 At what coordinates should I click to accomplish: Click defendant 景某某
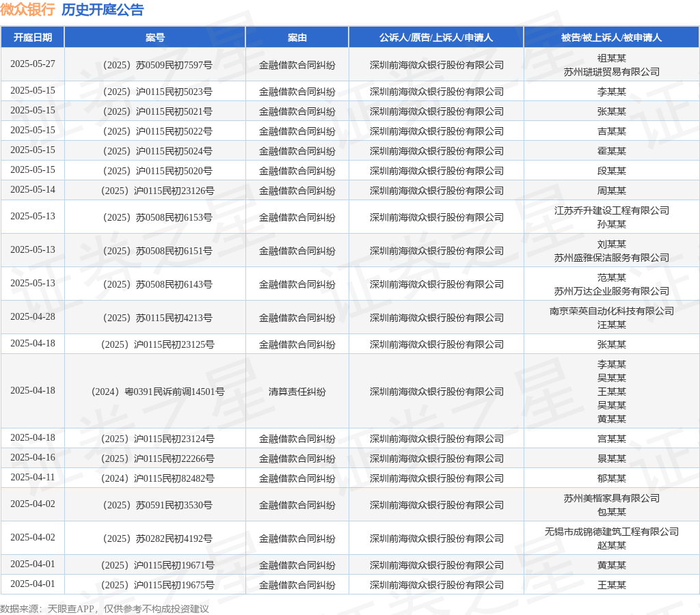[x=612, y=459]
